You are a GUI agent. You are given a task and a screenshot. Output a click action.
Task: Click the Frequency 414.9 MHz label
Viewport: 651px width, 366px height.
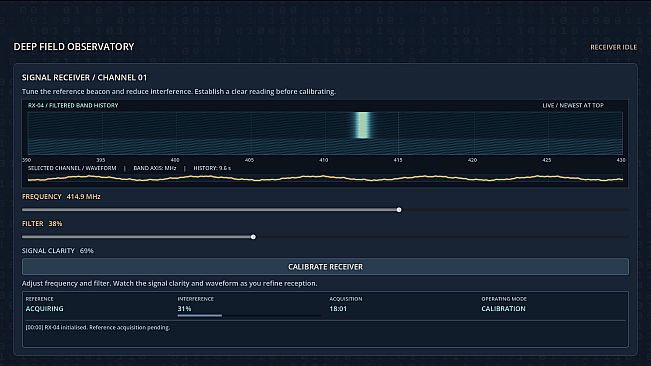coord(61,197)
